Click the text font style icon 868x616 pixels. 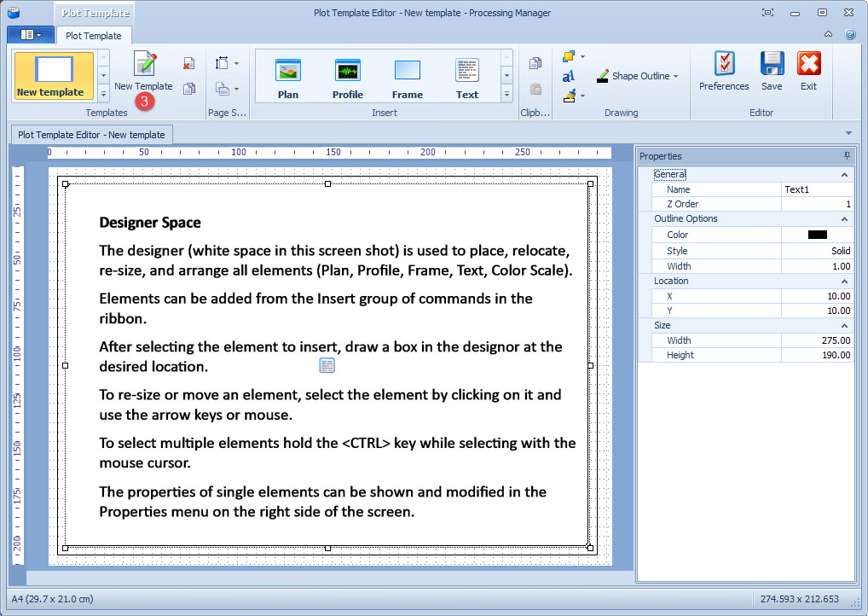click(569, 77)
